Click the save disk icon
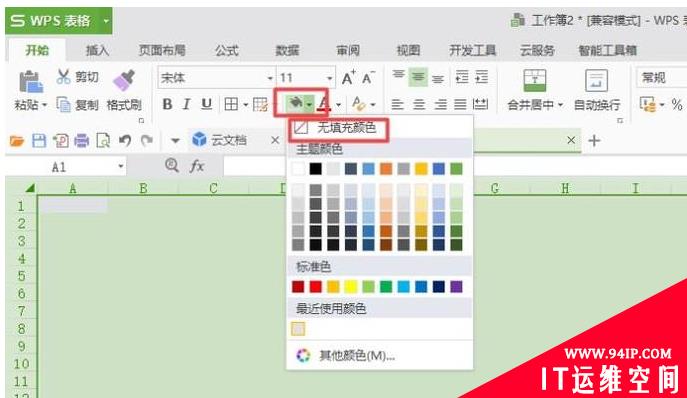Image resolution: width=687 pixels, height=398 pixels. point(39,141)
